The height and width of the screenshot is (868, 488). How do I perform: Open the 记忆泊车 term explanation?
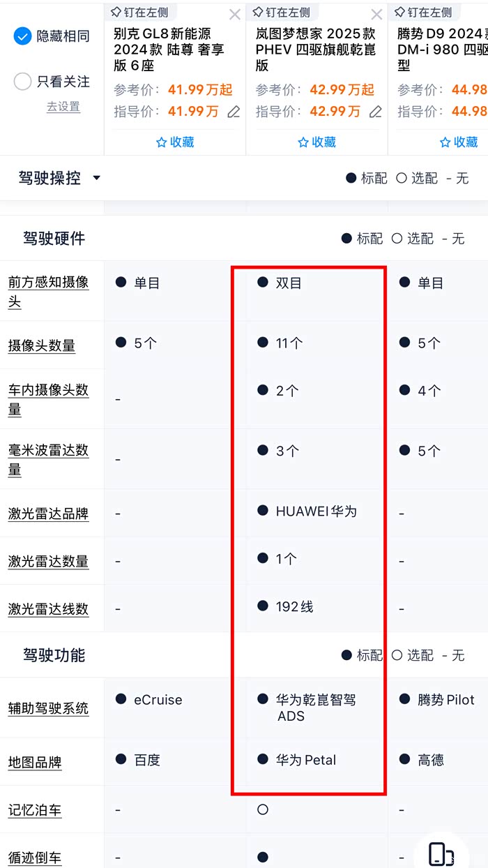[35, 810]
